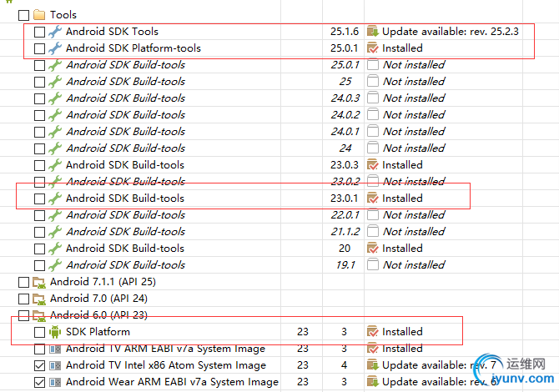Image resolution: width=559 pixels, height=392 pixels.
Task: Tick the SDK Platform checkbox
Action: tap(39, 332)
